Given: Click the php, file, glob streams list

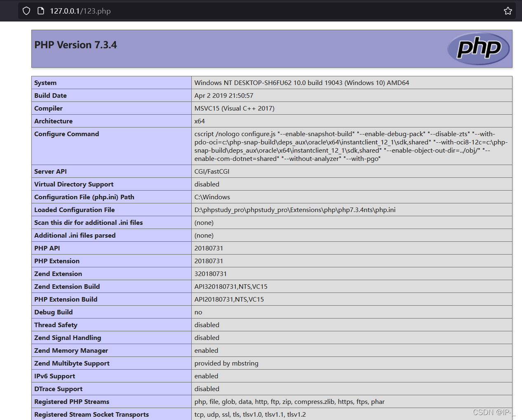Looking at the screenshot, I should click(x=289, y=402).
